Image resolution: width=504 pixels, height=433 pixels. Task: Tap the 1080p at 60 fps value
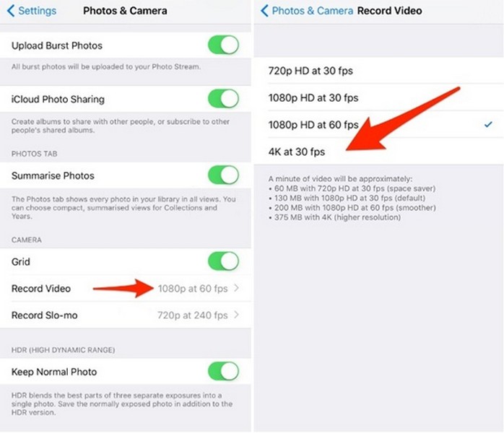tap(193, 289)
